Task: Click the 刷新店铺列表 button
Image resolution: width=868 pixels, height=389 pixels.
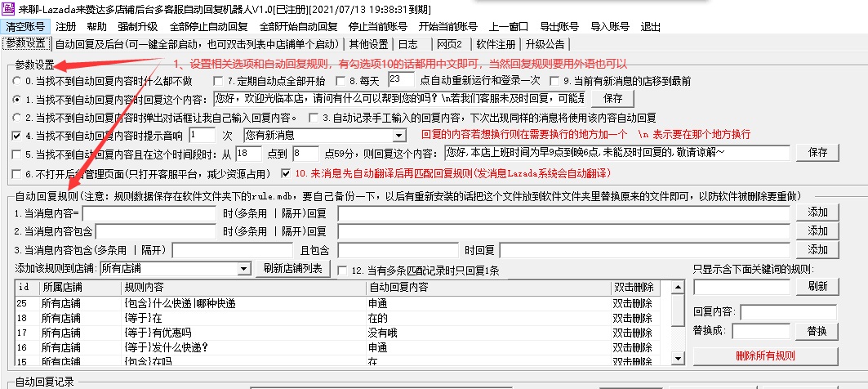Action: coord(294,269)
